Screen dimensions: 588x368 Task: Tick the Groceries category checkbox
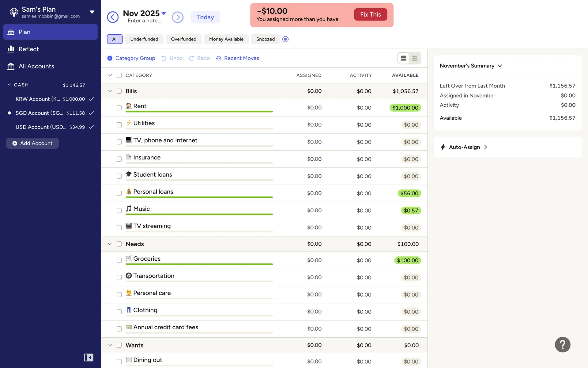[119, 260]
